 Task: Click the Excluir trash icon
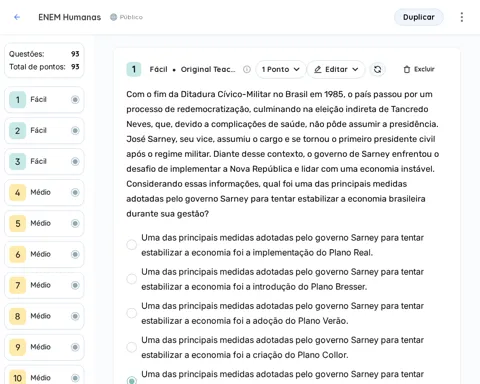click(x=407, y=69)
